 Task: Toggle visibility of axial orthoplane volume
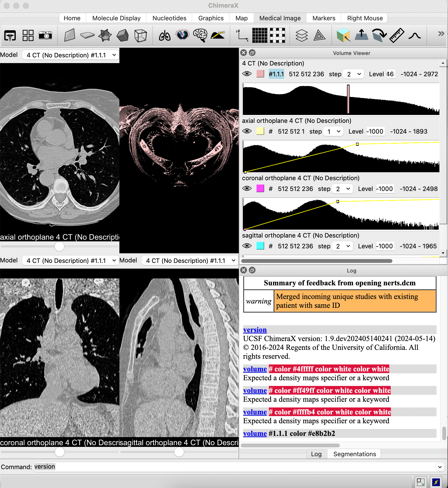(x=247, y=131)
